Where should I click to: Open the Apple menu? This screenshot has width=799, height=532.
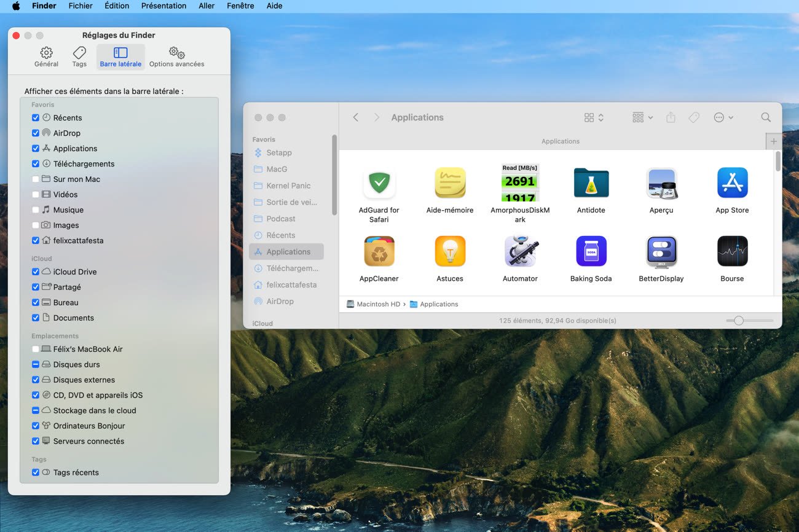16,6
